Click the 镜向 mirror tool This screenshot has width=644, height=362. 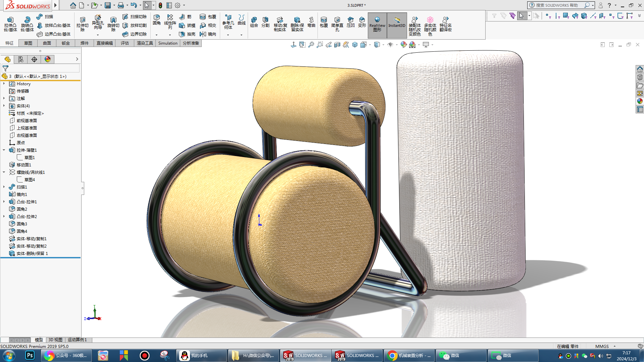tap(208, 34)
